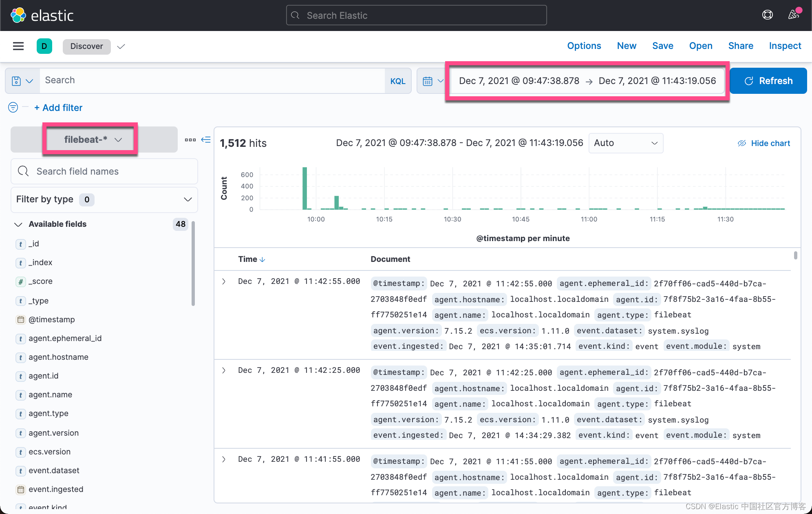Image resolution: width=812 pixels, height=514 pixels.
Task: Open the hamburger navigation menu
Action: (x=18, y=46)
